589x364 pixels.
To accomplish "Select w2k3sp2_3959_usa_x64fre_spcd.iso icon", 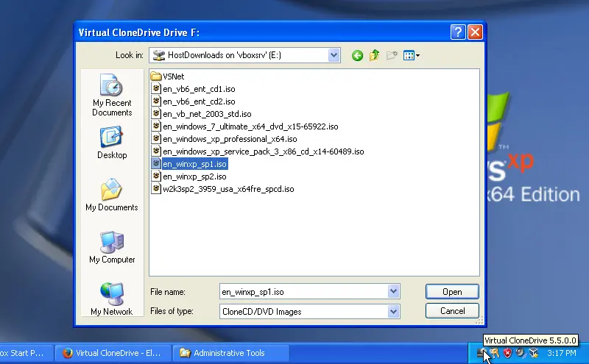I will tap(156, 188).
